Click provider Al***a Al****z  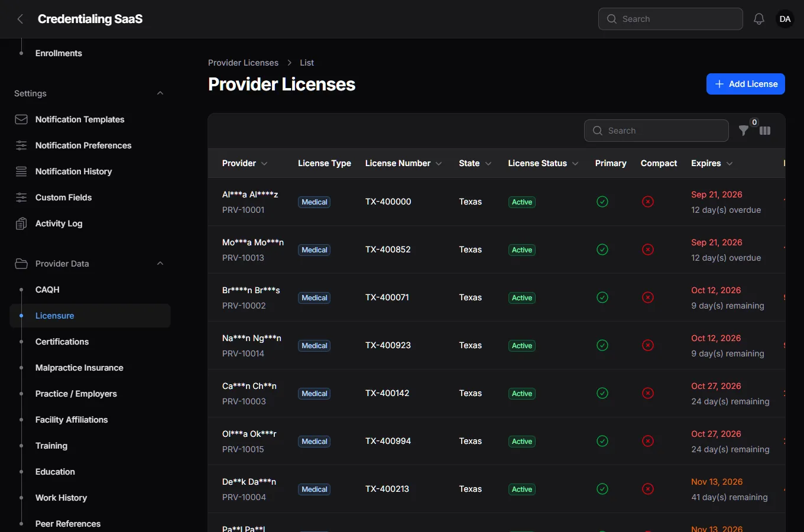[x=250, y=194]
